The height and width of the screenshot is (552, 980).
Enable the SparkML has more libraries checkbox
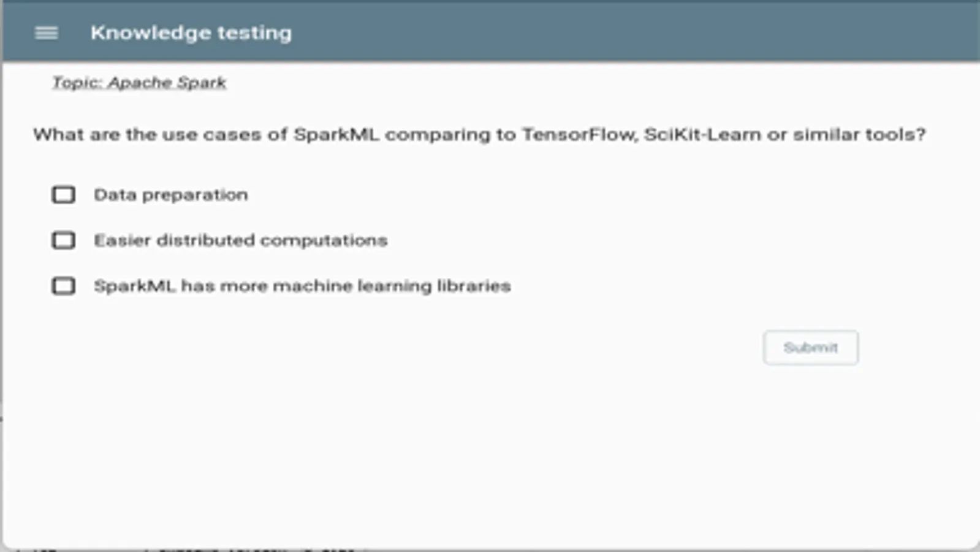(64, 286)
